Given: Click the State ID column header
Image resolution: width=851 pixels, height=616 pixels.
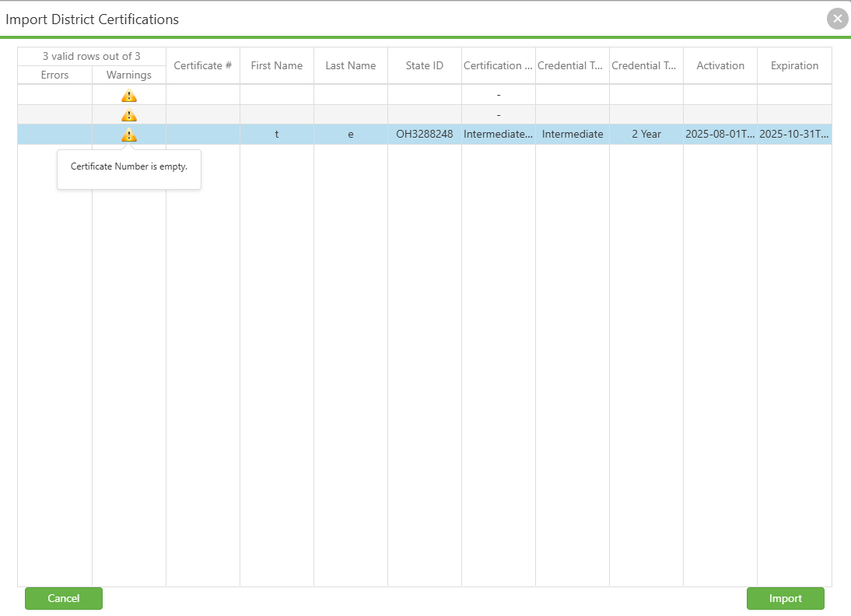Looking at the screenshot, I should coord(425,65).
